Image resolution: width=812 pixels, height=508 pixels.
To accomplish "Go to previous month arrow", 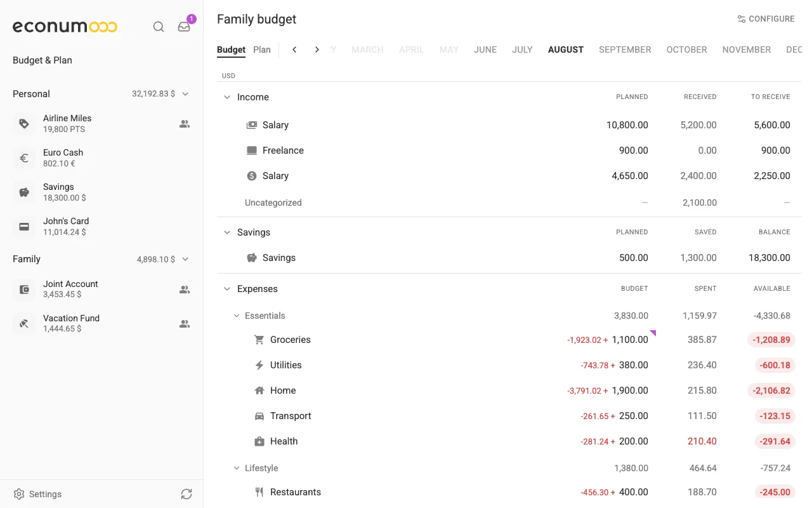I will tap(294, 50).
